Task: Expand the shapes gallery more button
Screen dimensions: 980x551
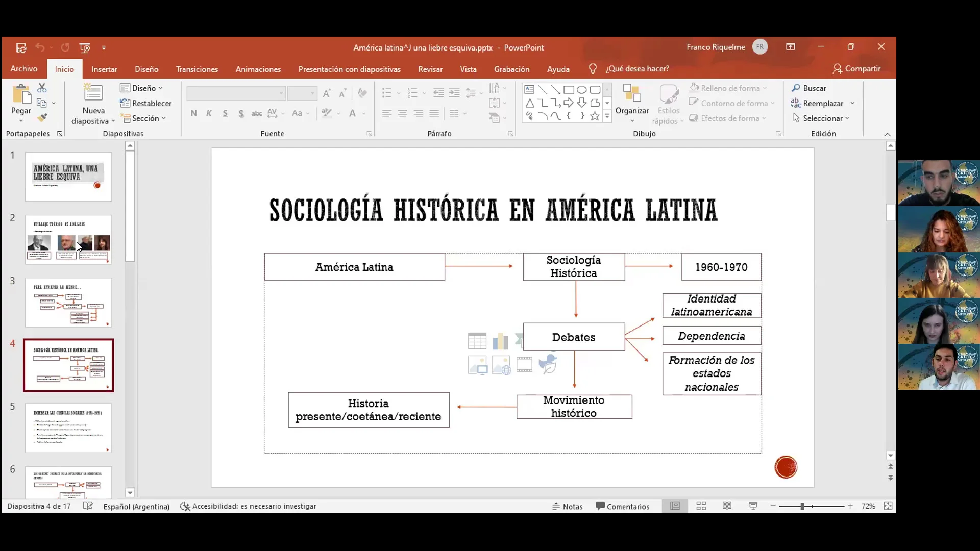Action: 607,116
